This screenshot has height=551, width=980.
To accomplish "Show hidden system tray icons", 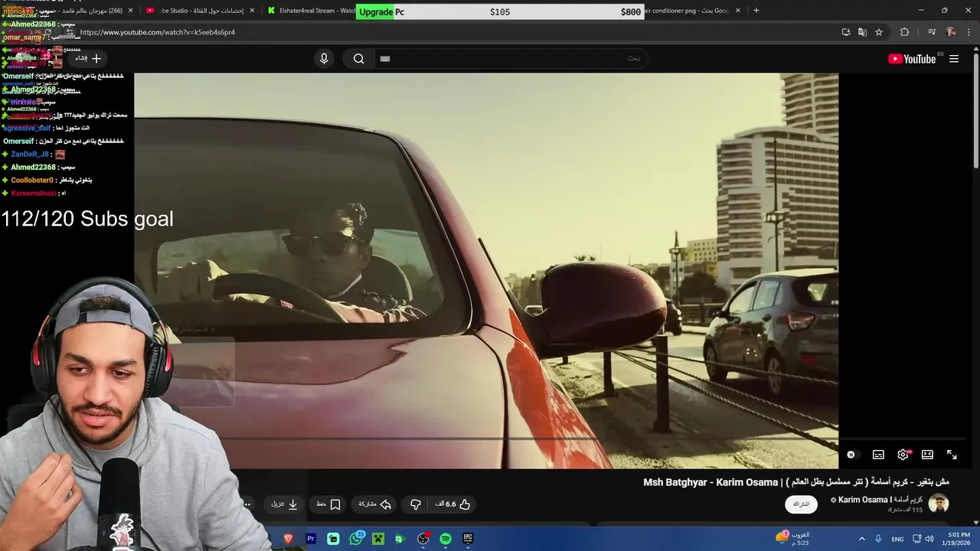I will pos(861,539).
